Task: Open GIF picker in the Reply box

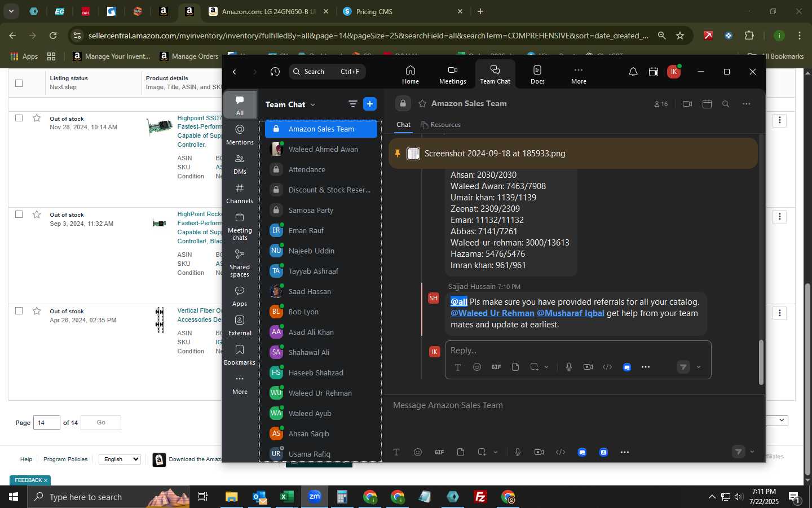Action: 496,367
